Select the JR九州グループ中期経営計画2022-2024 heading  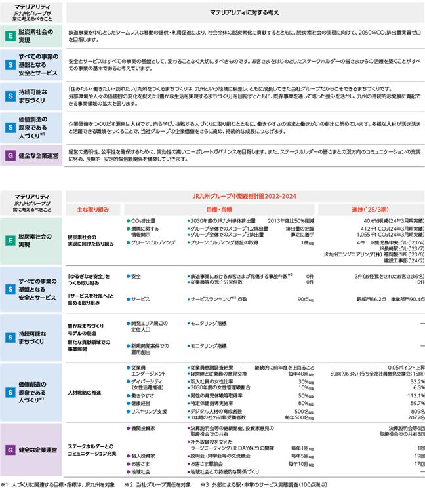245,196
